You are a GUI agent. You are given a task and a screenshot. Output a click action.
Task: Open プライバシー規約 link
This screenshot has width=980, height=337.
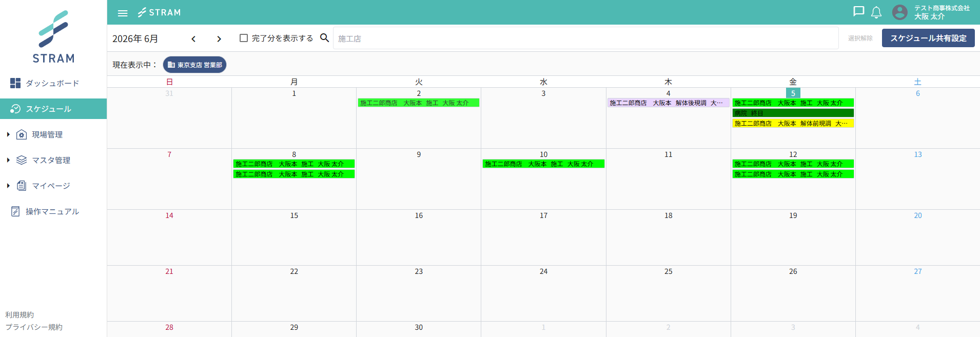(x=34, y=327)
